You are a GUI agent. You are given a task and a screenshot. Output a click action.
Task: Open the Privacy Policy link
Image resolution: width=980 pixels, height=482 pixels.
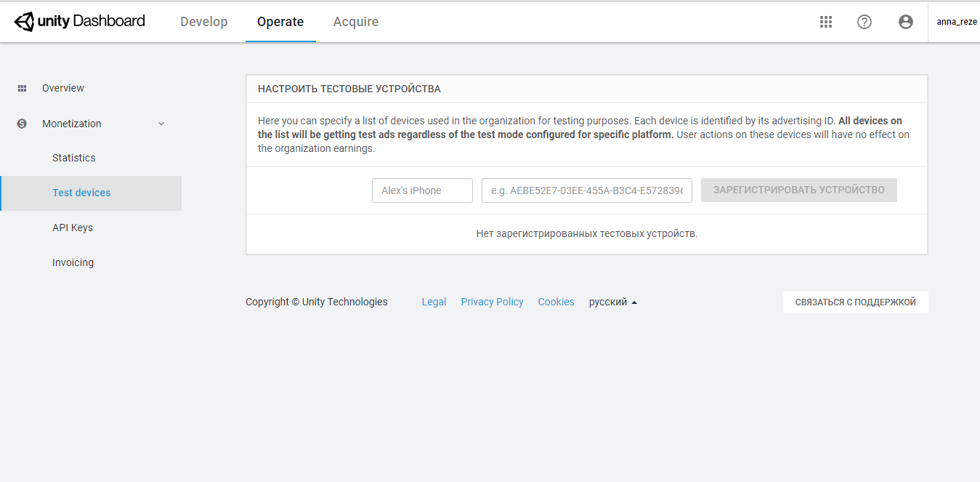(492, 302)
